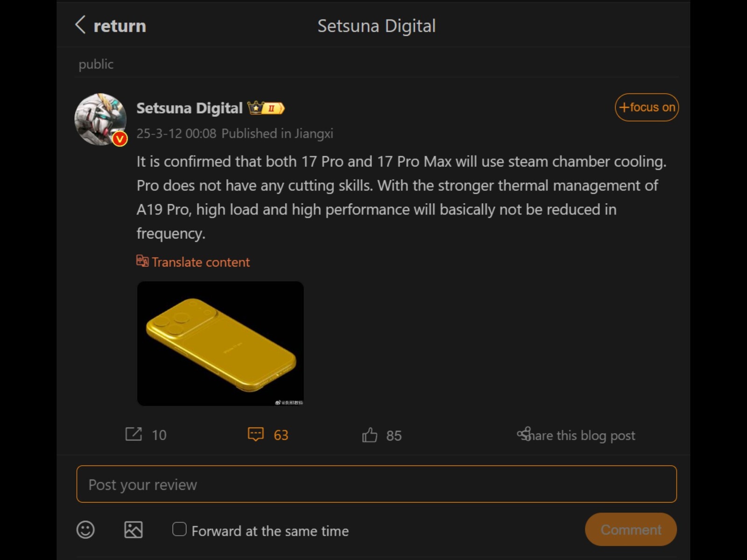Like the post with thumbs-up icon
Screen dimensions: 747x560
click(x=369, y=435)
